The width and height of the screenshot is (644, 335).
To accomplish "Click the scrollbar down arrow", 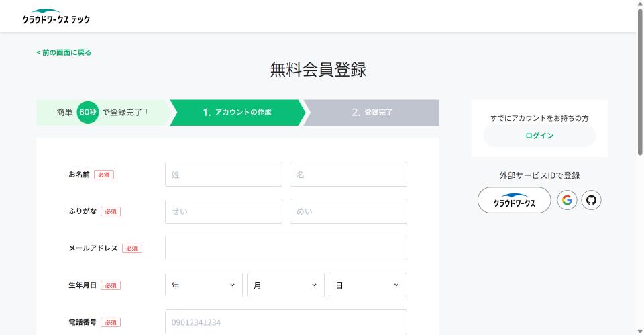I will [x=640, y=331].
